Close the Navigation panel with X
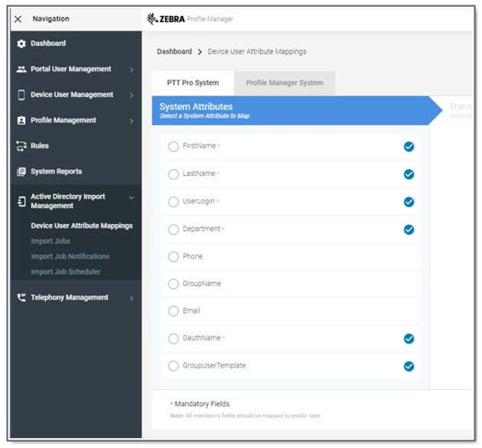The height and width of the screenshot is (448, 482). coord(18,19)
